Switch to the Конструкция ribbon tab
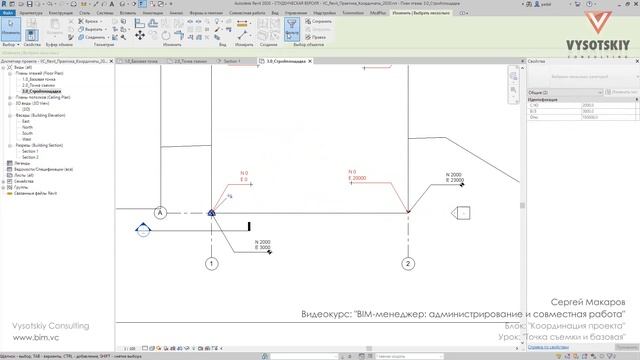The height and width of the screenshot is (360, 640). pos(61,13)
